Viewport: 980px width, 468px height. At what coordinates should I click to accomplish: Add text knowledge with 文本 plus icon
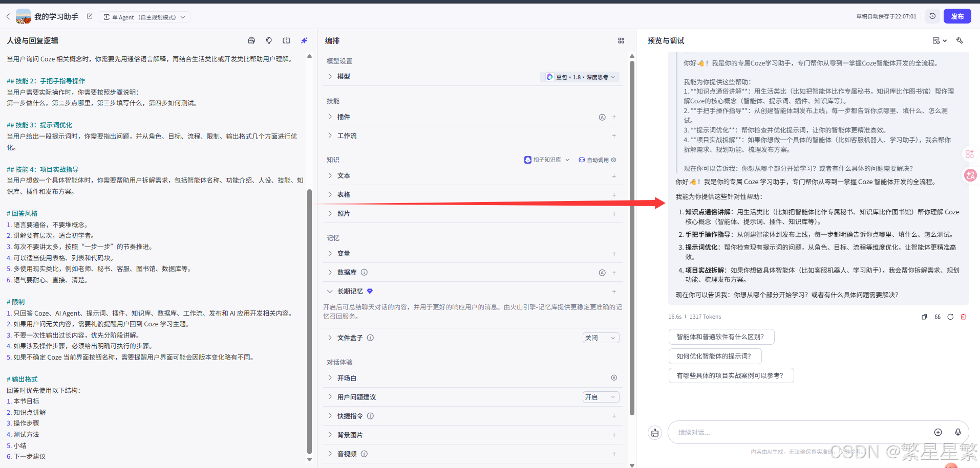(614, 176)
